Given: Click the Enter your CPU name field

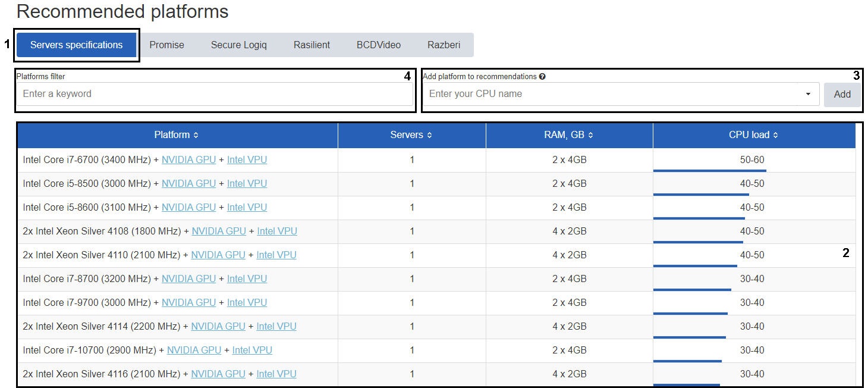Looking at the screenshot, I should point(612,94).
